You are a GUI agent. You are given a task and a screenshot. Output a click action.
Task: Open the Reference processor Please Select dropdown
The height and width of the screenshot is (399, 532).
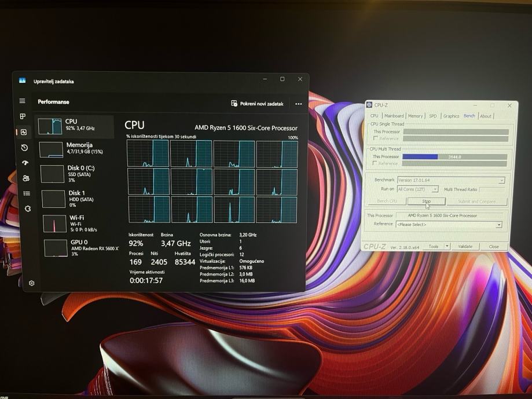(x=499, y=225)
